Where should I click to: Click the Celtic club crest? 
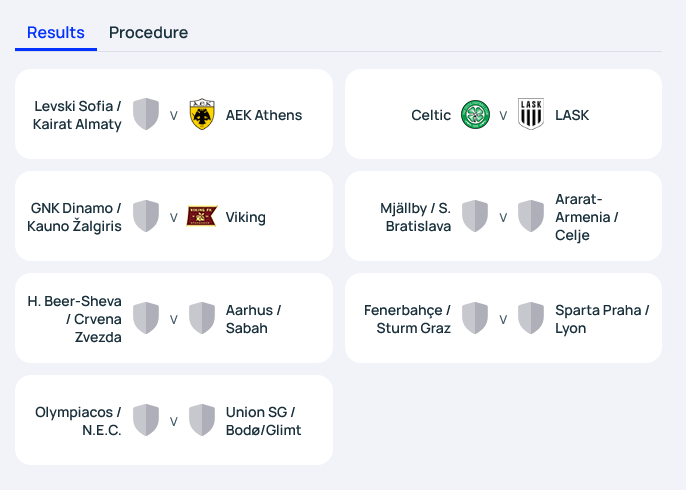[x=475, y=114]
